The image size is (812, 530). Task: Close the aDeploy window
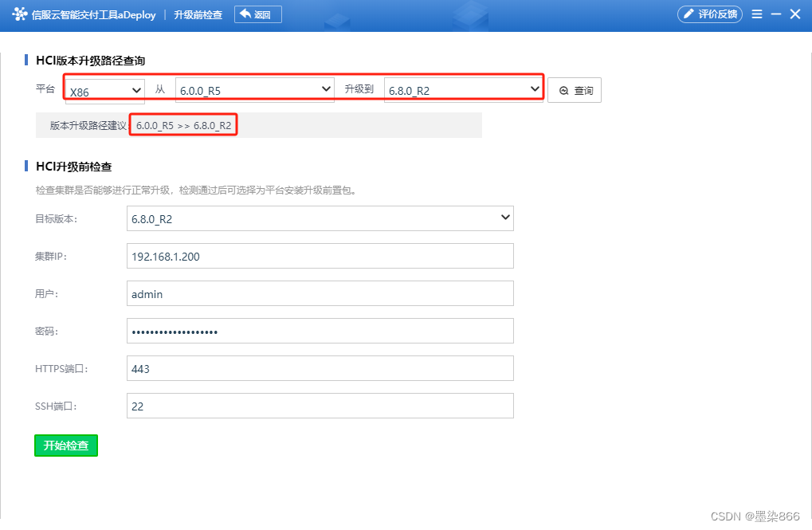[x=795, y=14]
